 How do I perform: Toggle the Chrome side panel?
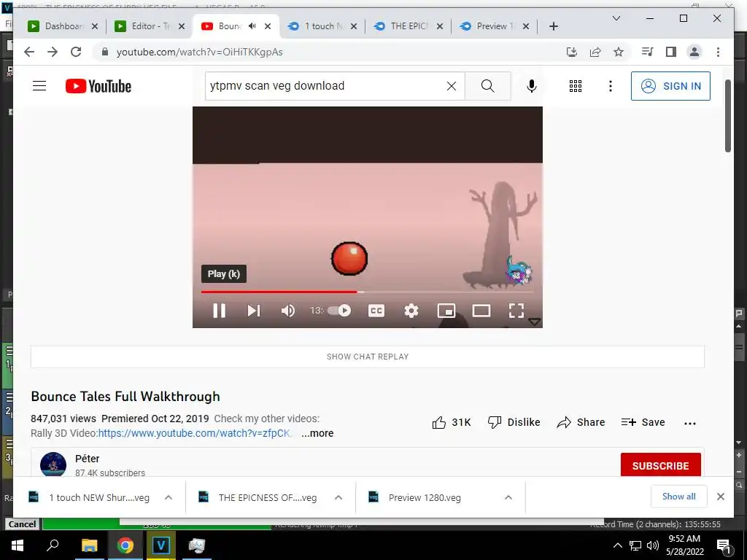pos(671,52)
